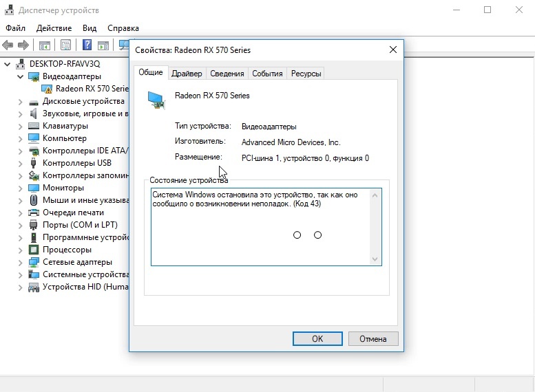Screen dimensions: 535x392
Task: Click the Мониторы display icon
Action: [34, 188]
